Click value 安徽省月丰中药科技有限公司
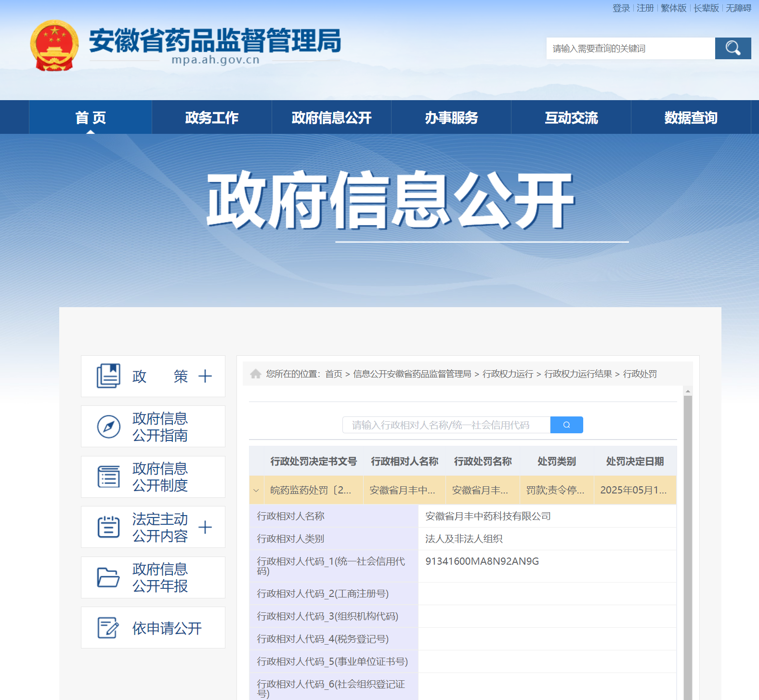Screen dimensions: 759x700 [x=488, y=516]
